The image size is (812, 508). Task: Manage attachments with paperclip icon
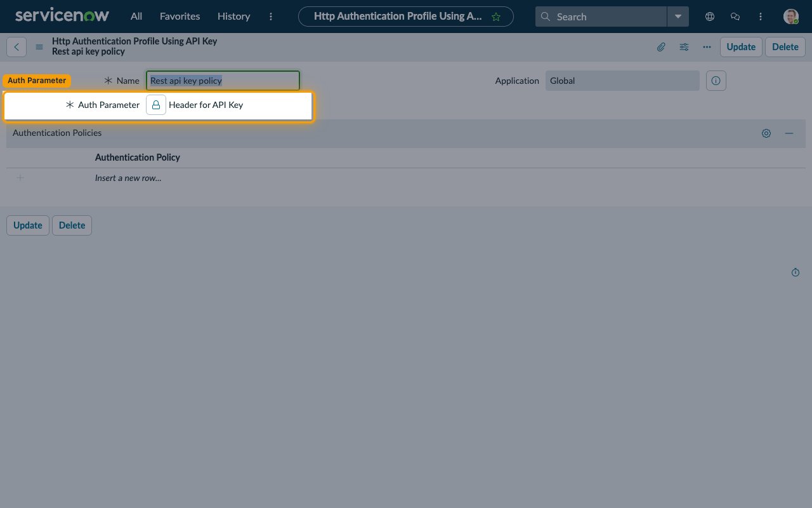661,47
